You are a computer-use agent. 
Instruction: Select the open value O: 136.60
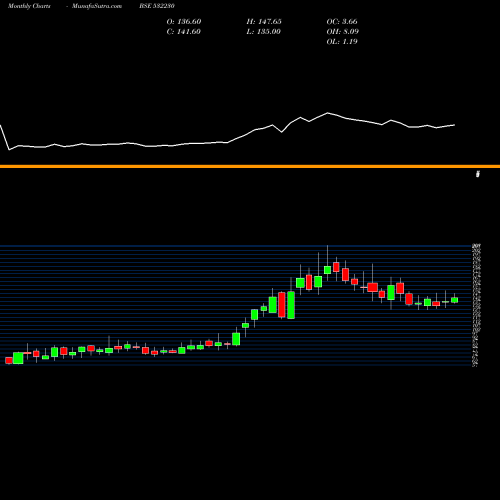(184, 22)
